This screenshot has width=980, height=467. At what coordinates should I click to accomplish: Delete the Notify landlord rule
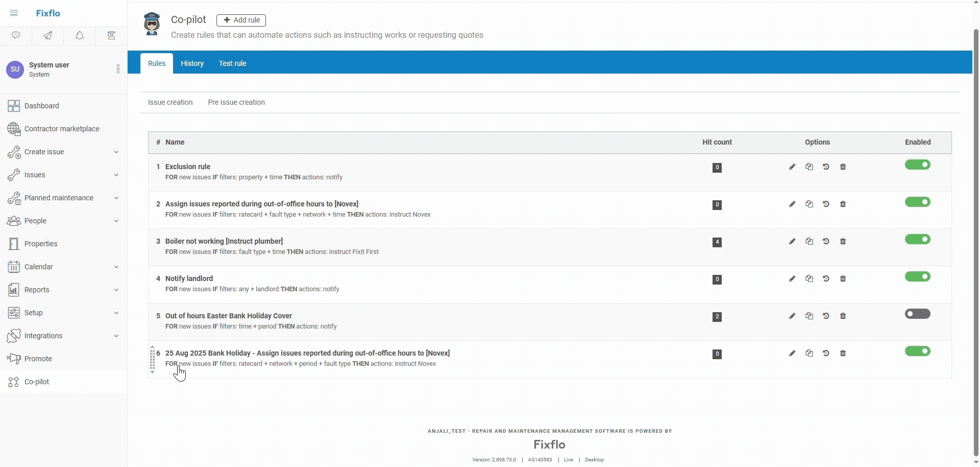(x=843, y=279)
